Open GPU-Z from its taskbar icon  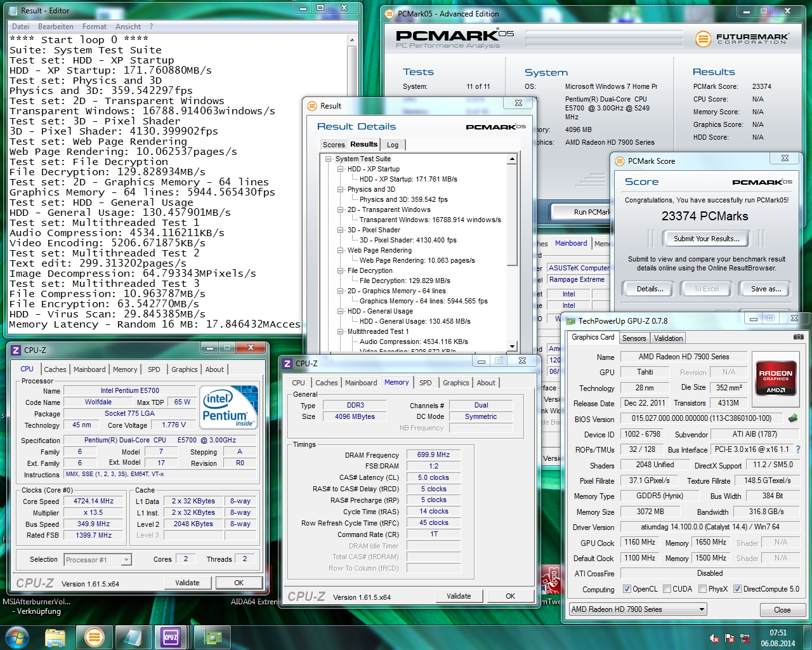coord(212,637)
